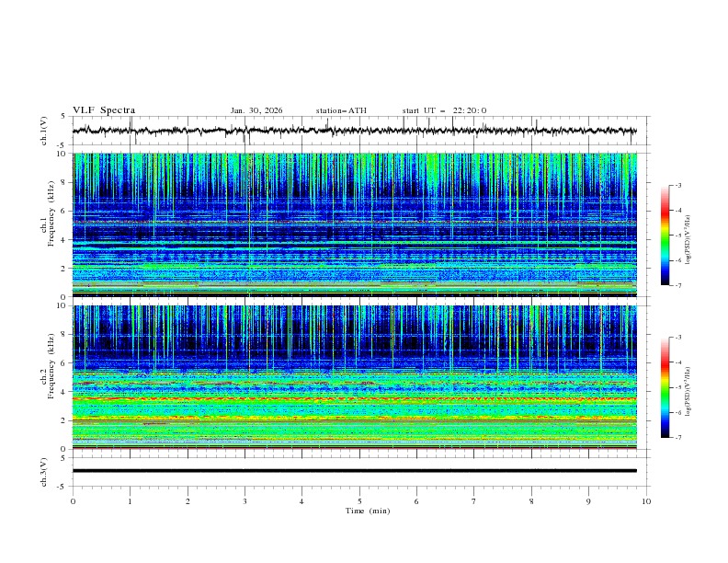728x563 pixels.
Task: Click the "Time (min)" axis title
Action: click(368, 511)
